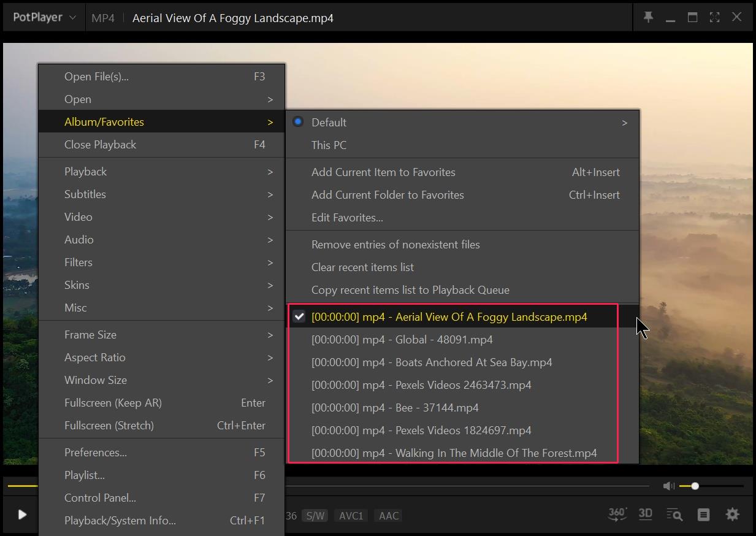Open the playback log panel

[703, 515]
